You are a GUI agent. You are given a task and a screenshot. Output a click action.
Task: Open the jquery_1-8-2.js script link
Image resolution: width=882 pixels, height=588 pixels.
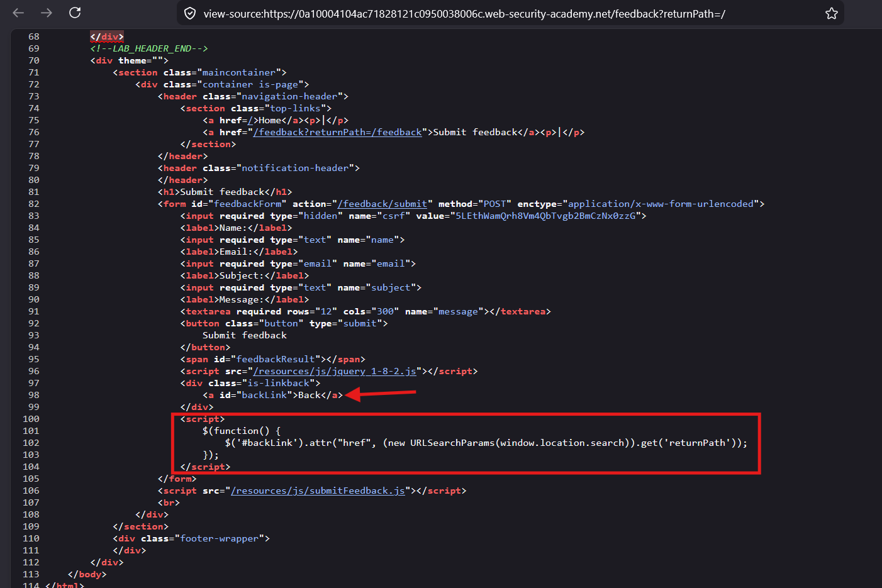pyautogui.click(x=335, y=371)
